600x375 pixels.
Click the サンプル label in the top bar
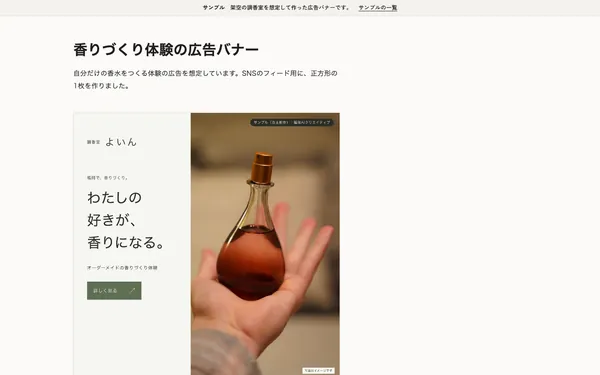214,8
